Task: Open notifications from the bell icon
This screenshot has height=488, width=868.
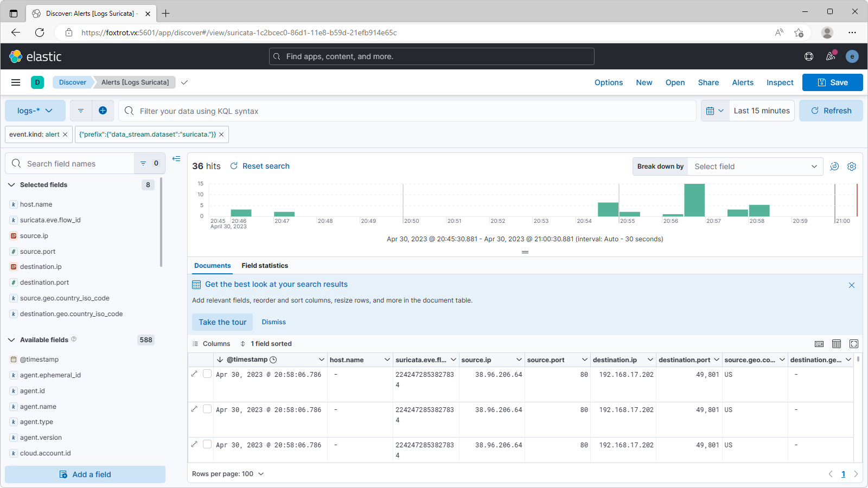Action: [x=831, y=56]
